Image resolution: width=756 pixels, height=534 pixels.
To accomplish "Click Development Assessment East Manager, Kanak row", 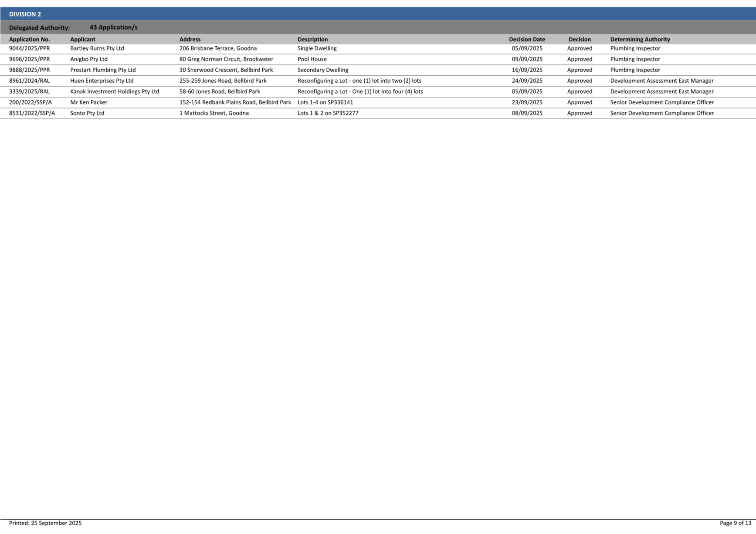I will tap(661, 91).
